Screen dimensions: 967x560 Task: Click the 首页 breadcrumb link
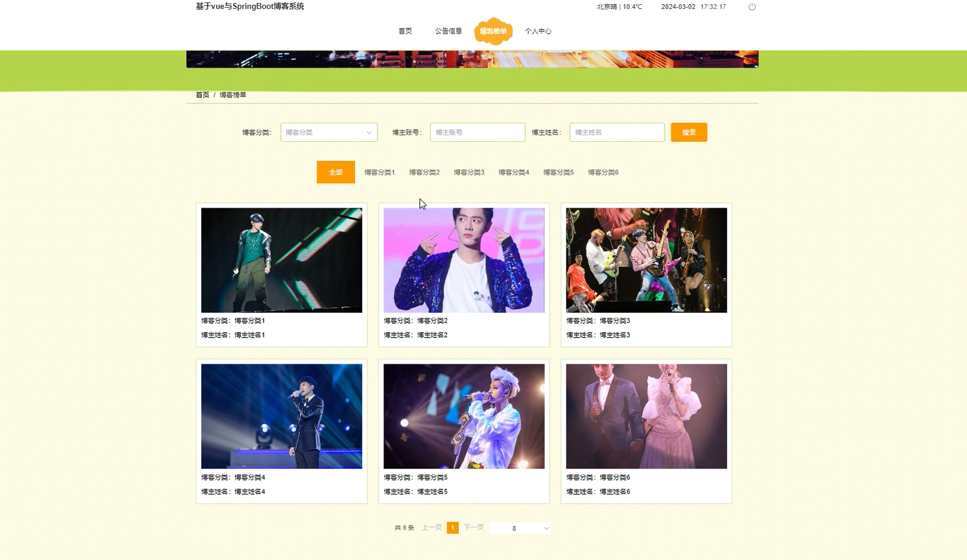(x=202, y=95)
